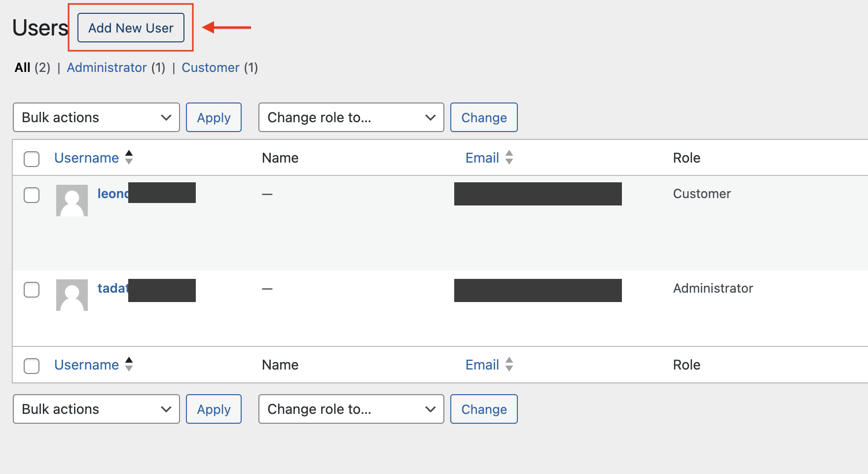This screenshot has height=474, width=868.
Task: Select the checkbox for the Administrator user
Action: [x=32, y=290]
